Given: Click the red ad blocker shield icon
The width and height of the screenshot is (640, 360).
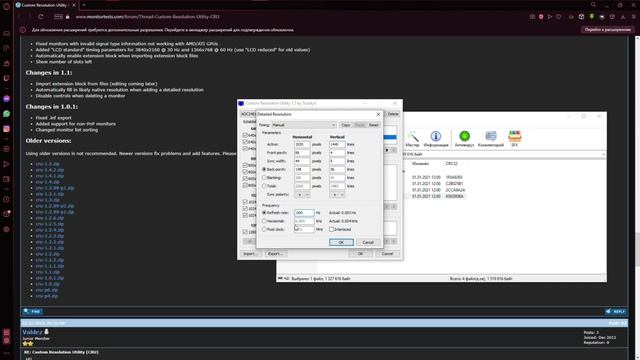Looking at the screenshot, I should pos(541,17).
